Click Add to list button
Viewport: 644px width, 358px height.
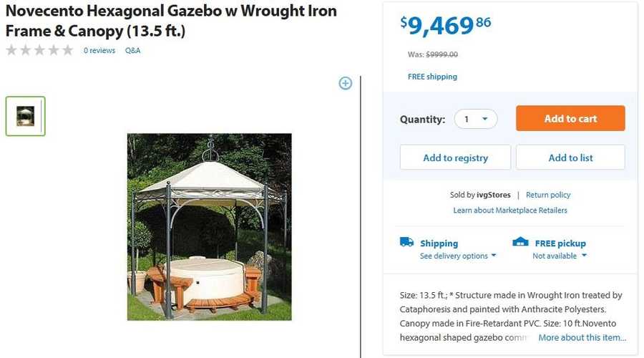point(570,158)
